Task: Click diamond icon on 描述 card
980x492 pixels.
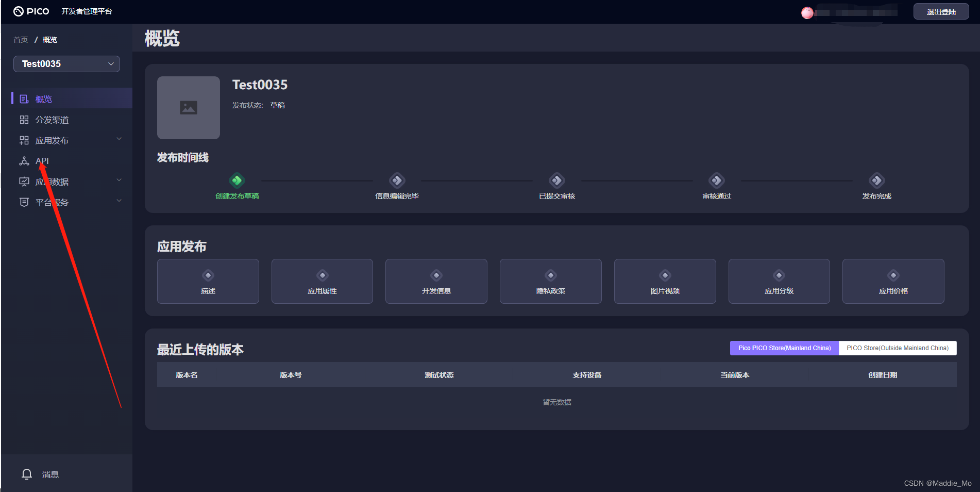Action: point(208,275)
